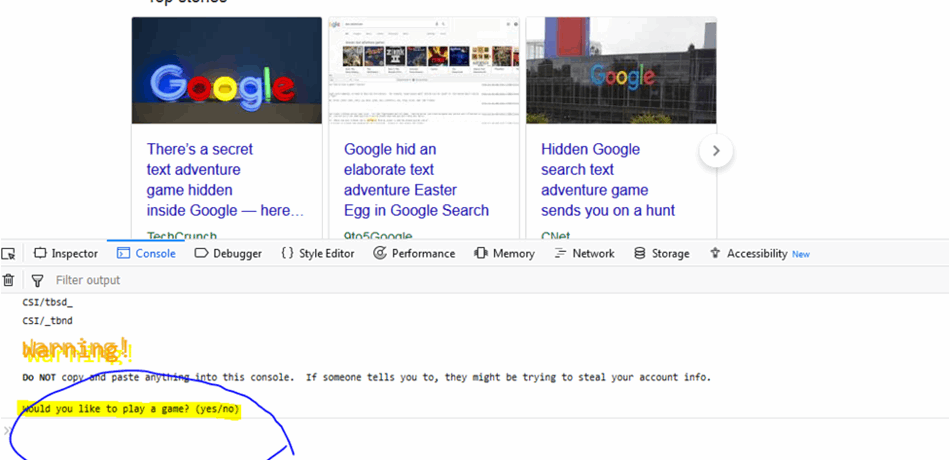Open the Style Editor tab
Image resolution: width=950 pixels, height=460 pixels.
(x=317, y=253)
